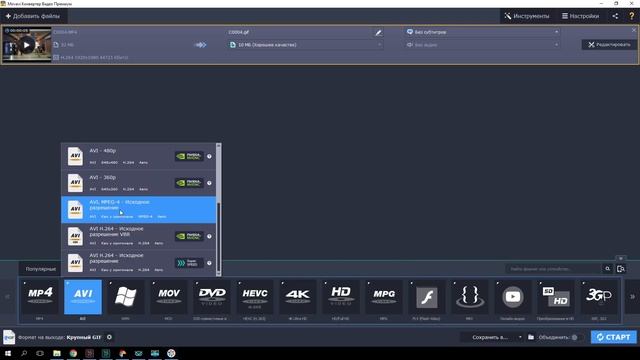The height and width of the screenshot is (360, 640).
Task: Pick the online video YouTube-style tile
Action: click(513, 297)
